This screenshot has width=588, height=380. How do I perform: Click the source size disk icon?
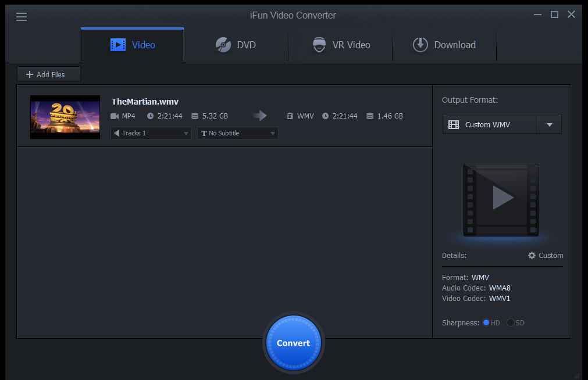[x=195, y=116]
